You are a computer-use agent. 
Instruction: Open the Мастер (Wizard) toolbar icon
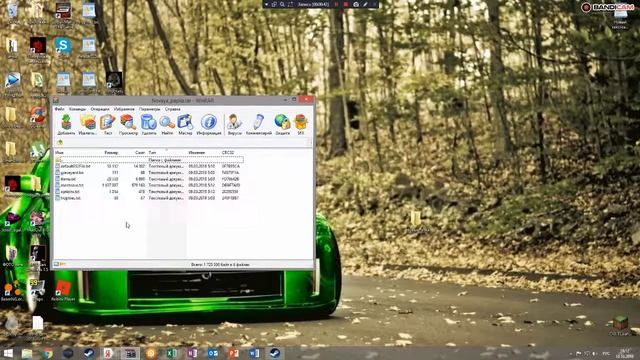(185, 124)
